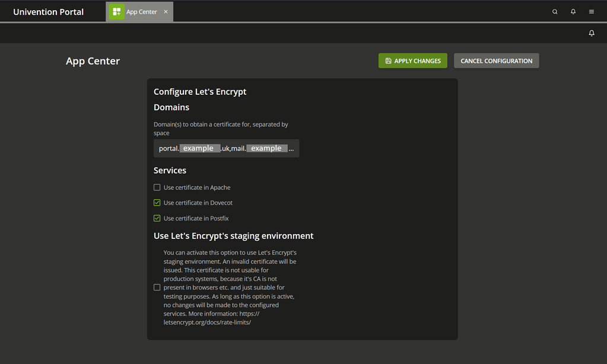
Task: Click the Dovecot checkbox checkmark
Action: (x=157, y=202)
